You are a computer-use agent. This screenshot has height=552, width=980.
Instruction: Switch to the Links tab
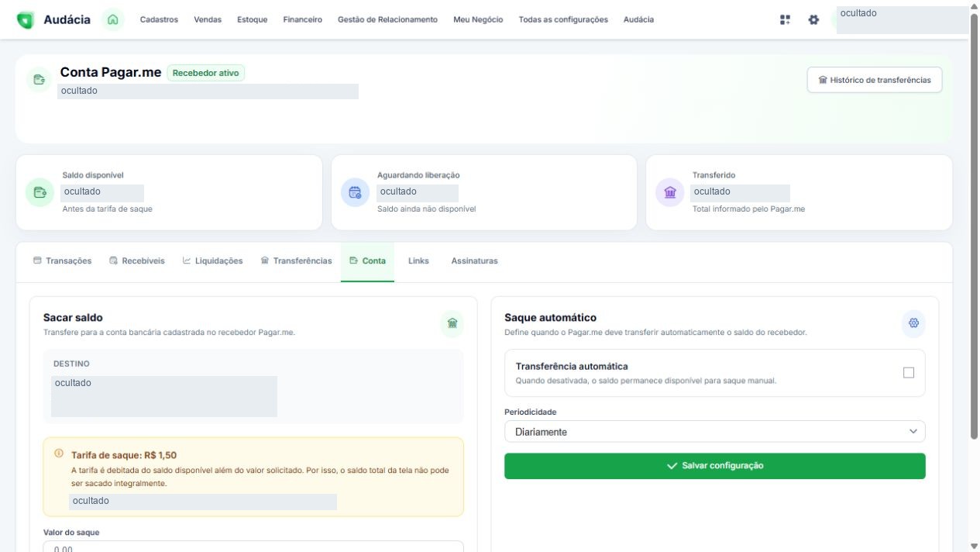pos(418,261)
